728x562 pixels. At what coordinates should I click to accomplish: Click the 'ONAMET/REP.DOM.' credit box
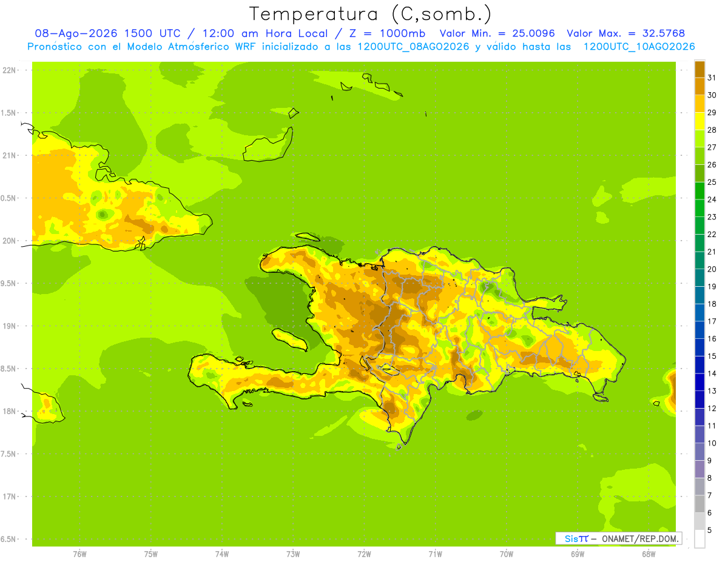618,538
